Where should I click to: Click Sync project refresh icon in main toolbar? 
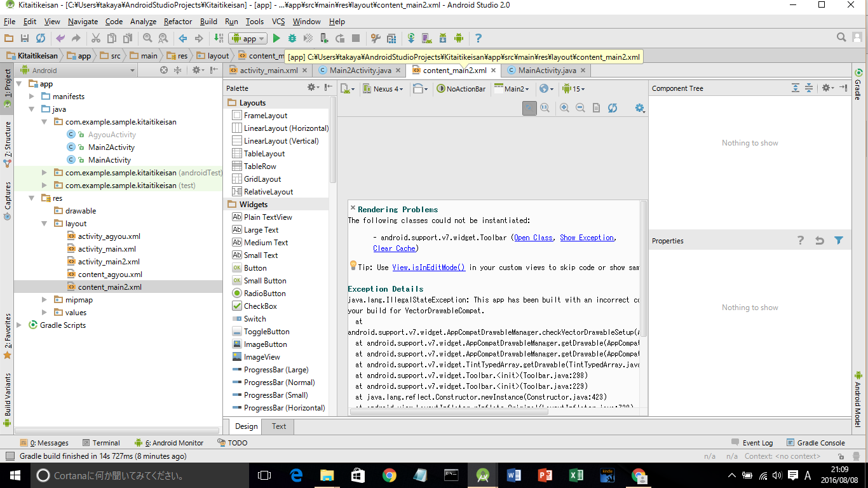point(41,39)
